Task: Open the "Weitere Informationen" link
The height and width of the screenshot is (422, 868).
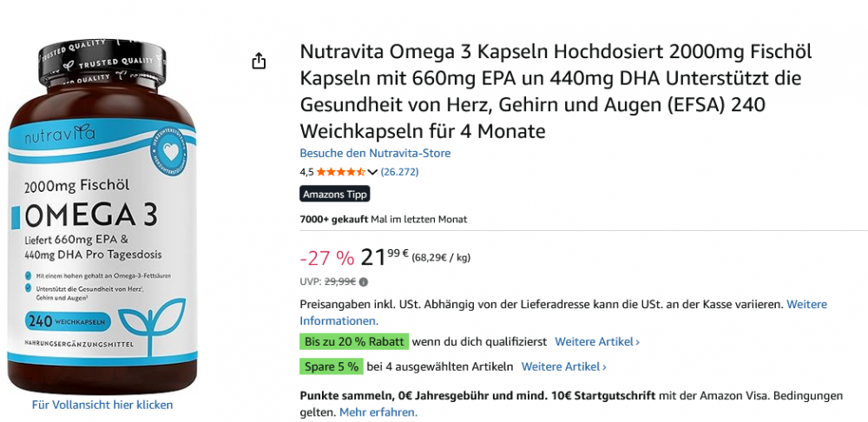Action: click(x=563, y=313)
